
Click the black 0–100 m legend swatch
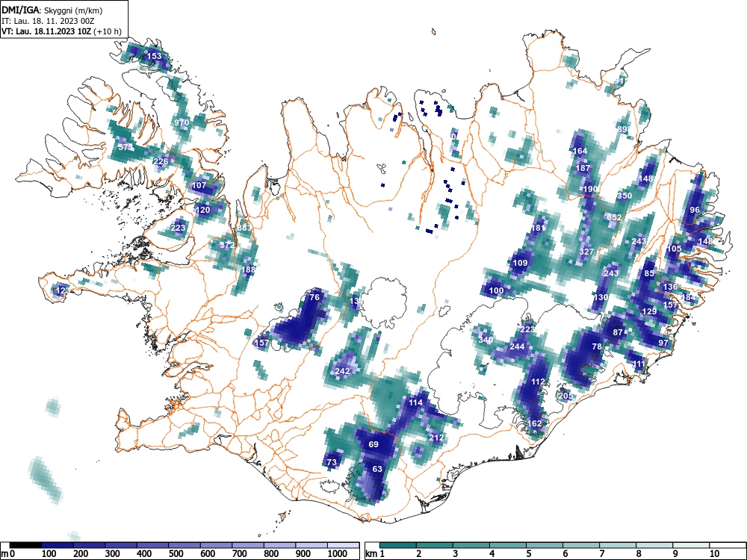tap(25, 545)
